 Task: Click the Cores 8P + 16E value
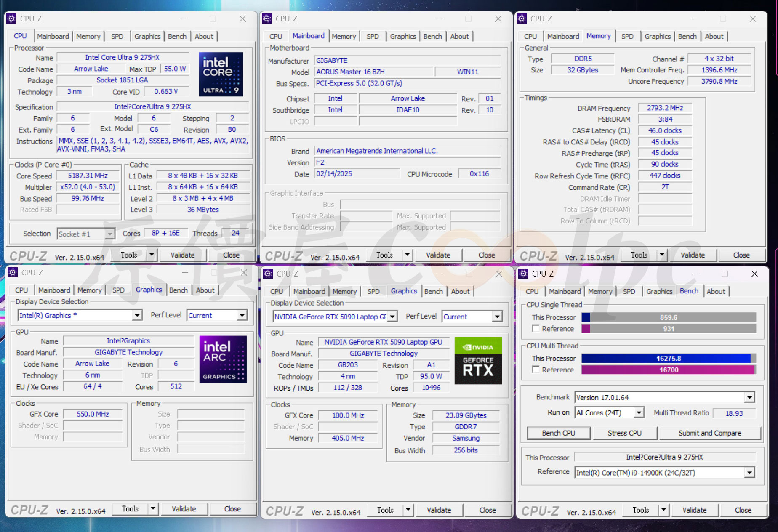tap(165, 233)
